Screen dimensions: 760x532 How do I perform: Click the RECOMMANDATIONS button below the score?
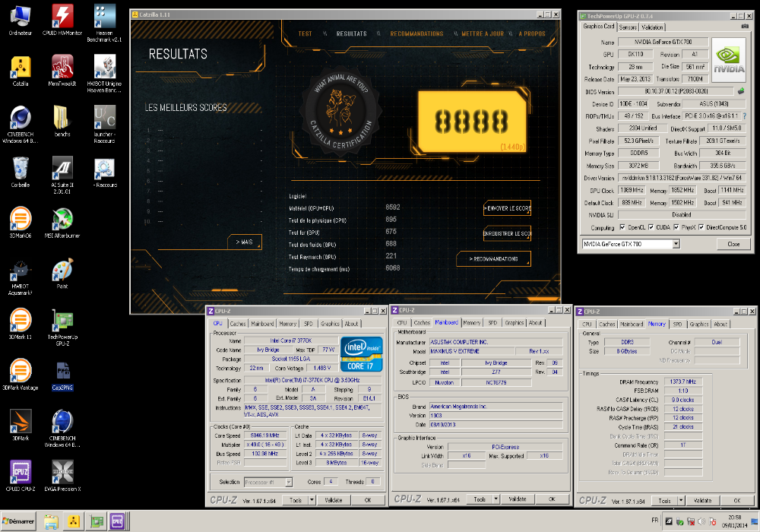493,258
